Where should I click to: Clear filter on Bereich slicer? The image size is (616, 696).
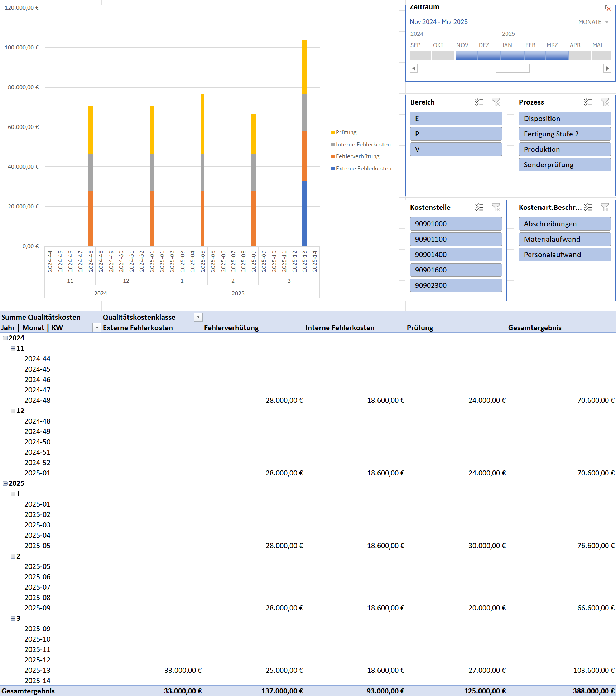coord(496,102)
